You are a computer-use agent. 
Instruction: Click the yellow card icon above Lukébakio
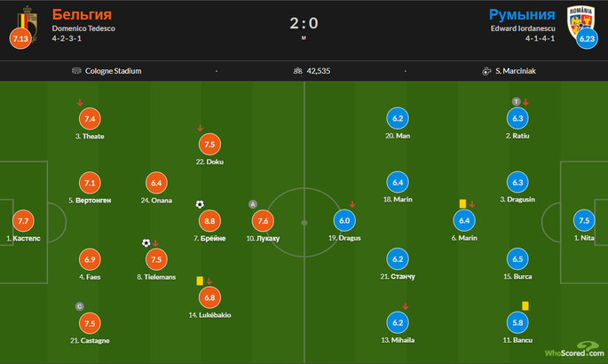pyautogui.click(x=200, y=281)
